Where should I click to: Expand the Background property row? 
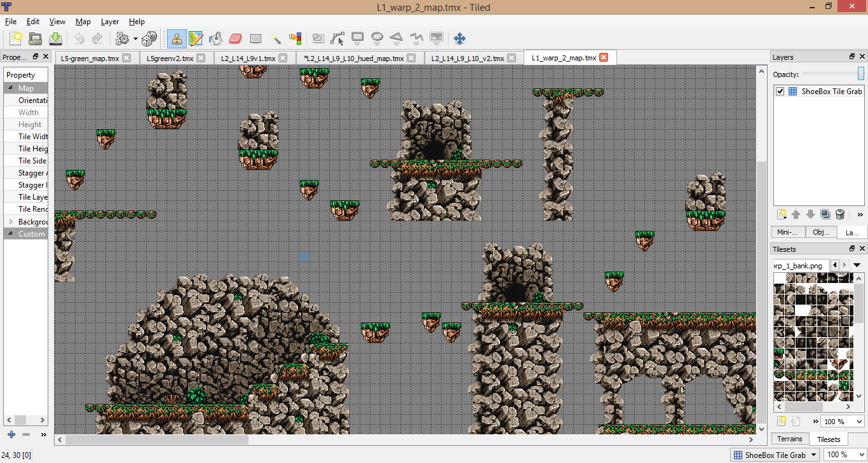[11, 222]
